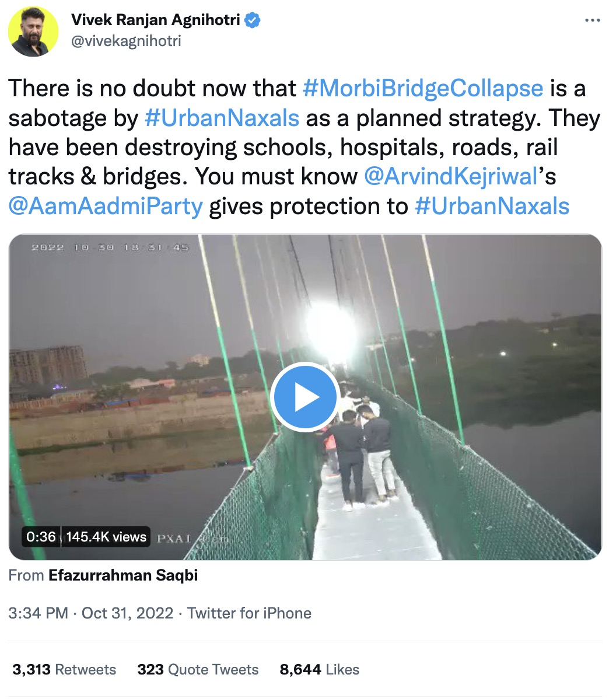Click the trailing #UrbanNaxals hashtag
Image resolution: width=616 pixels, height=699 pixels.
tap(492, 205)
